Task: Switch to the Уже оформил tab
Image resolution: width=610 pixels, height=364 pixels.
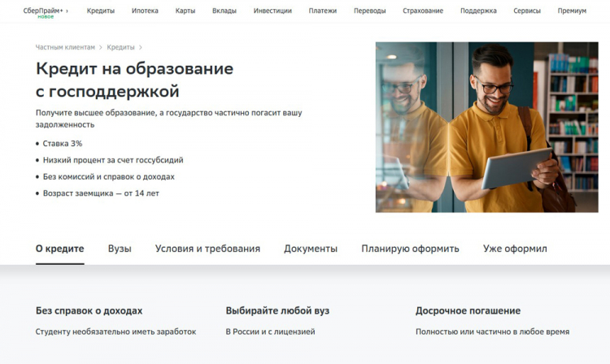Action: coord(515,249)
